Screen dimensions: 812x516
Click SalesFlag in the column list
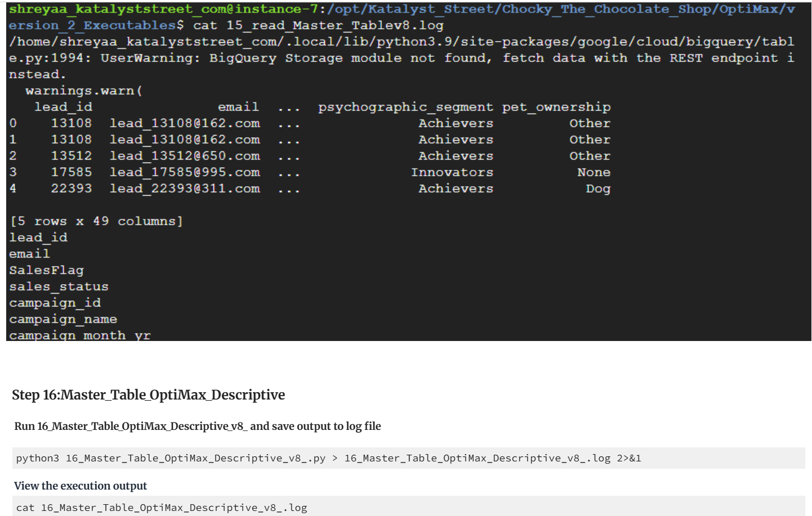[46, 270]
